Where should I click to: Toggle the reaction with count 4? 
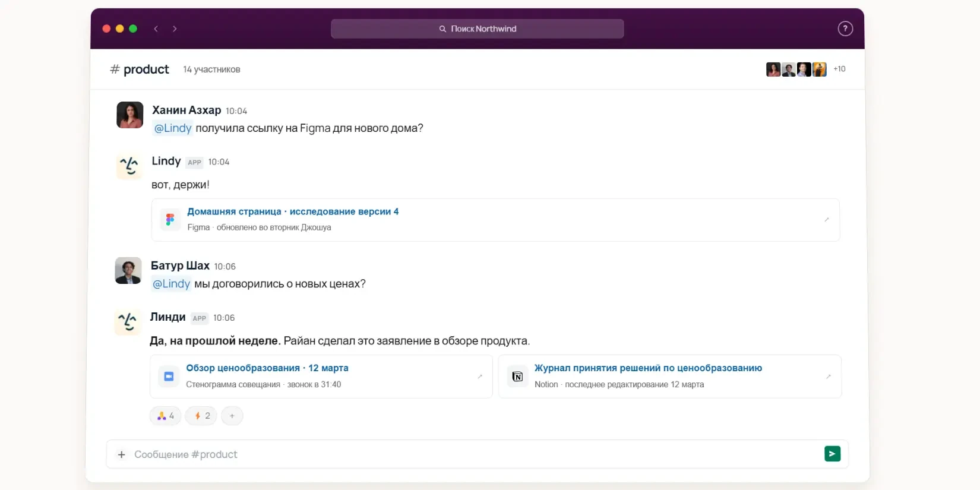coord(165,416)
